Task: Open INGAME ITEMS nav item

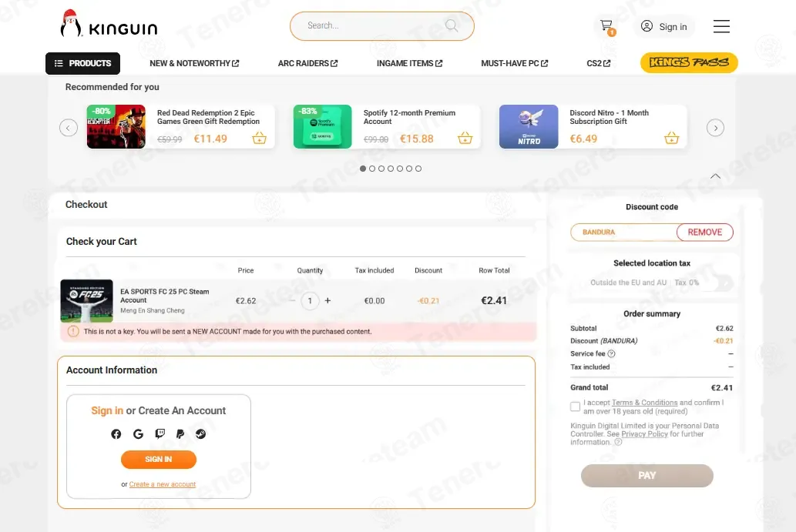Action: (x=410, y=63)
